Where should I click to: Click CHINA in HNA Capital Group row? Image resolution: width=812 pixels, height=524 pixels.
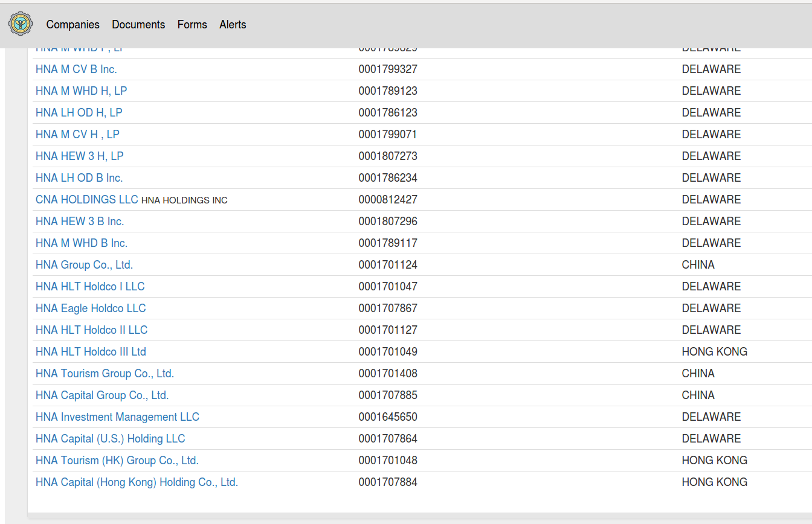point(698,395)
